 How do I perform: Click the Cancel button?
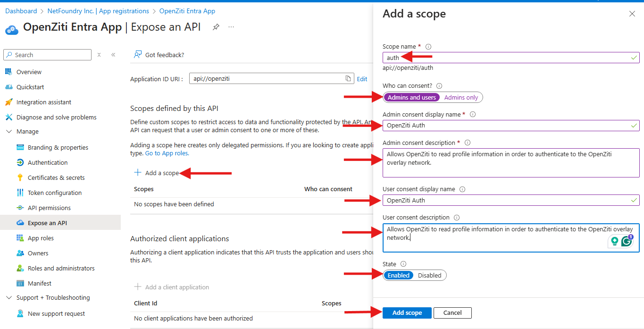[x=452, y=313]
